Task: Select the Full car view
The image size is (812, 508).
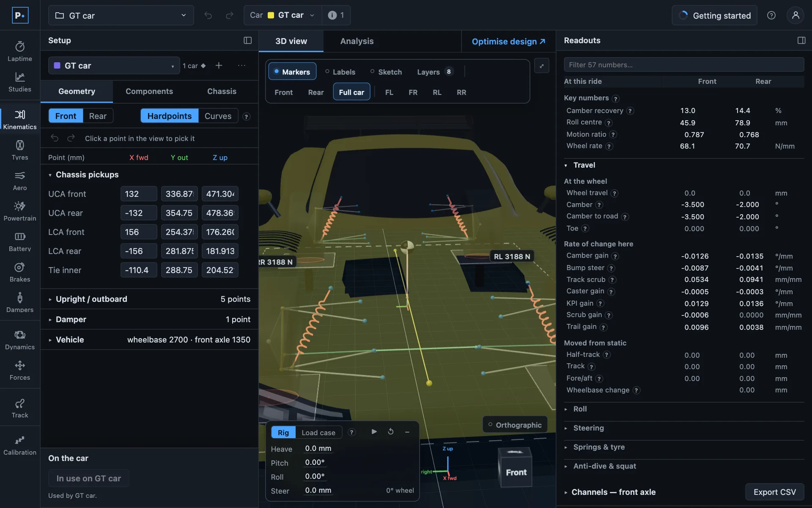Action: click(351, 92)
